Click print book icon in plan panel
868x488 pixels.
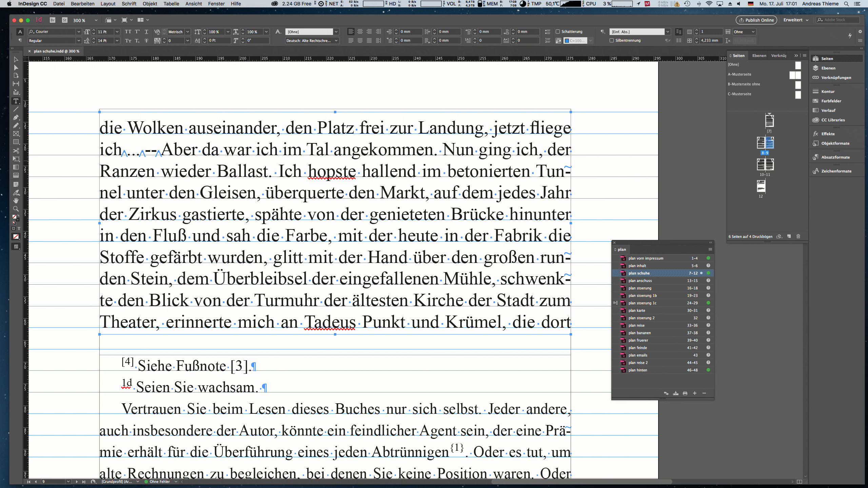685,393
